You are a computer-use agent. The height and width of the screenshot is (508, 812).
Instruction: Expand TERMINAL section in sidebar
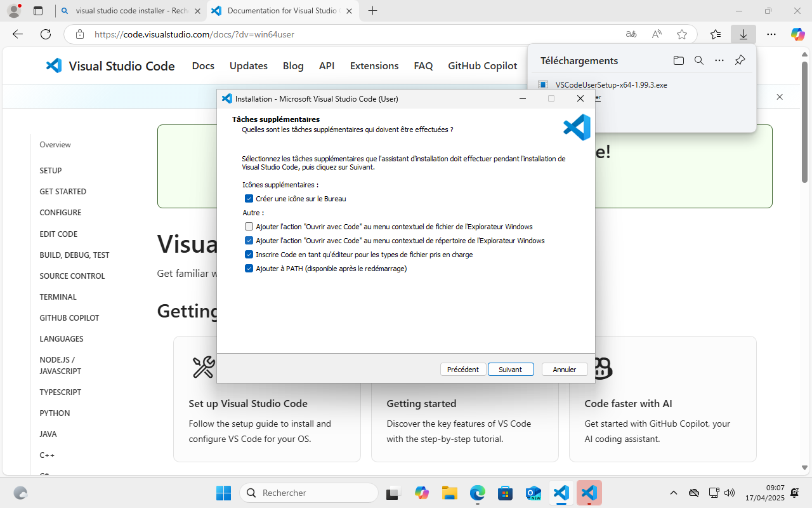(58, 297)
